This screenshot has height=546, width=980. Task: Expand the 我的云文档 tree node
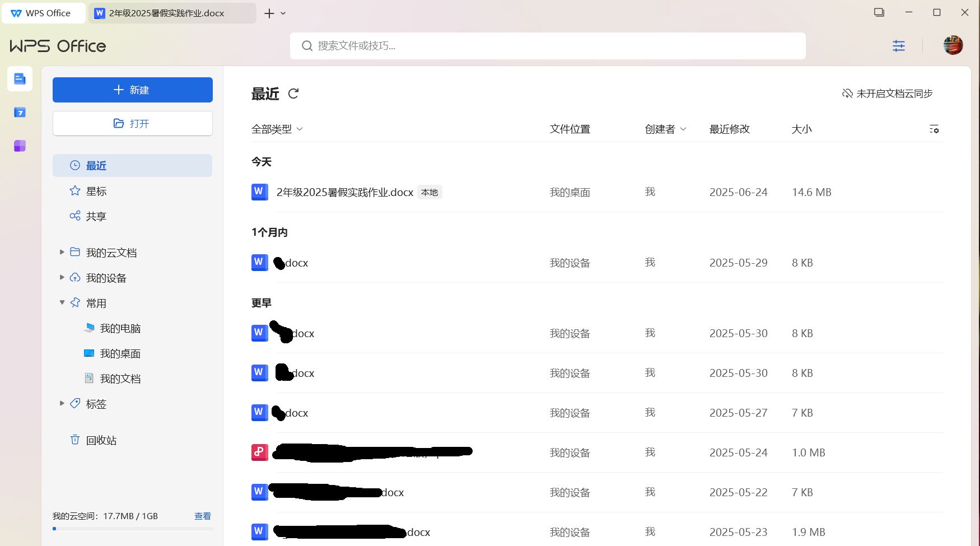pyautogui.click(x=62, y=253)
